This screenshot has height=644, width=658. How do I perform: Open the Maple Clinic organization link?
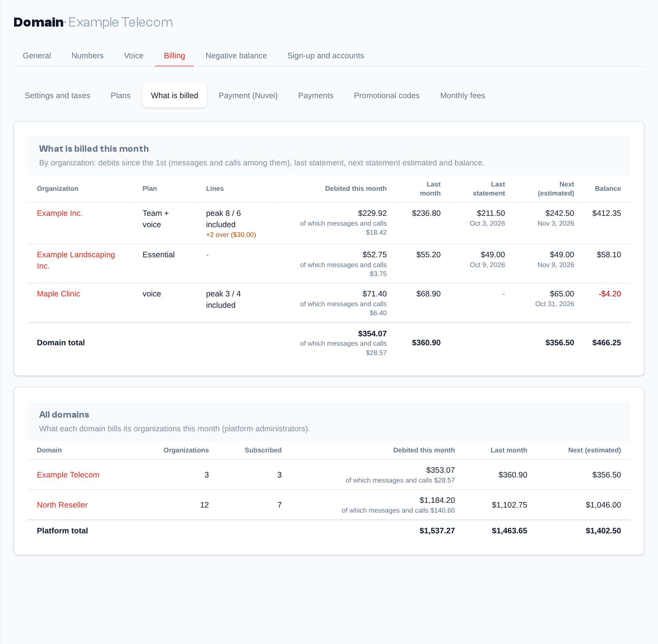coord(58,294)
